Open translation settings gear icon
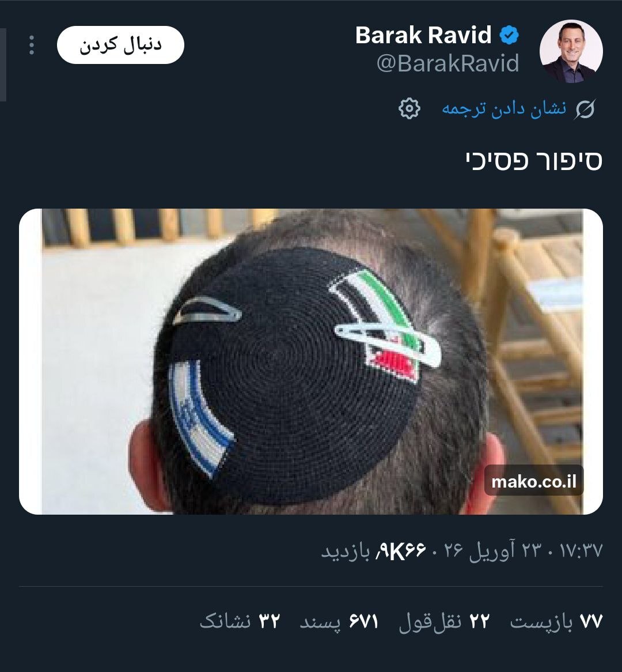Screen dimensions: 622x672 (409, 108)
